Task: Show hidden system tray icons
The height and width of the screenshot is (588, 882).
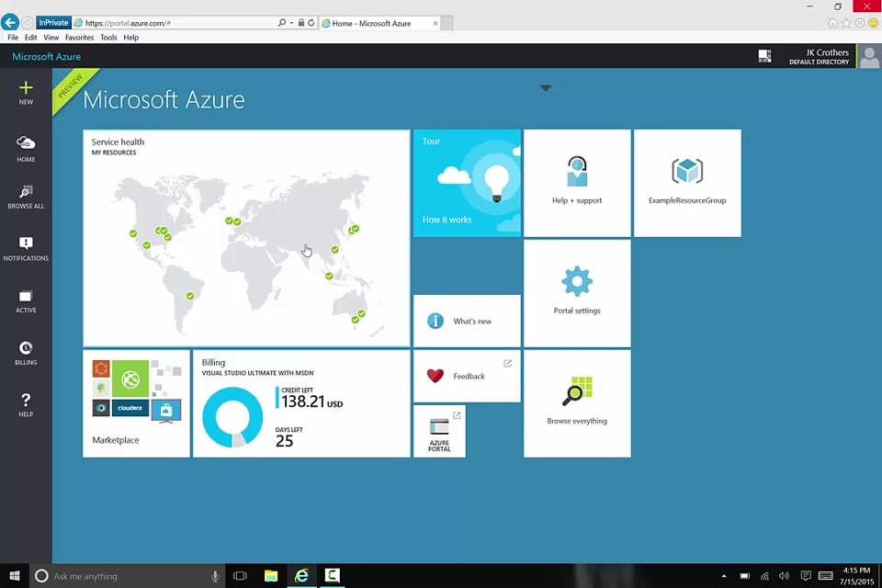Action: (724, 576)
